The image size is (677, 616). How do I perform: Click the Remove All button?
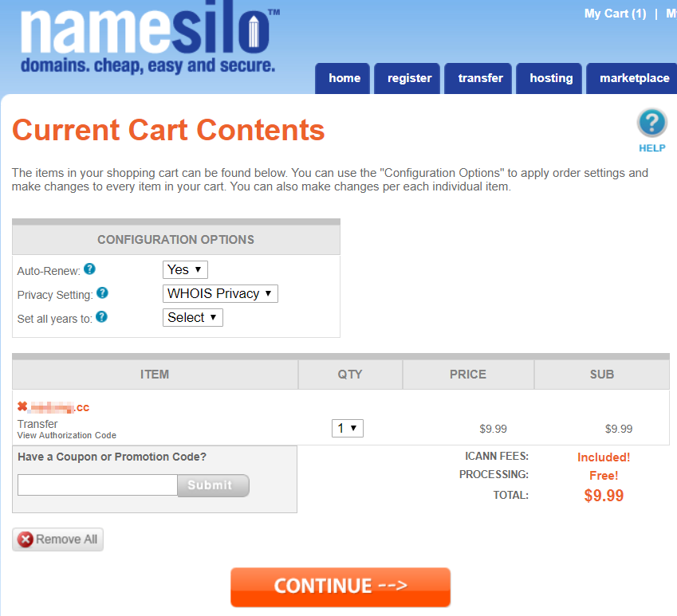point(58,539)
